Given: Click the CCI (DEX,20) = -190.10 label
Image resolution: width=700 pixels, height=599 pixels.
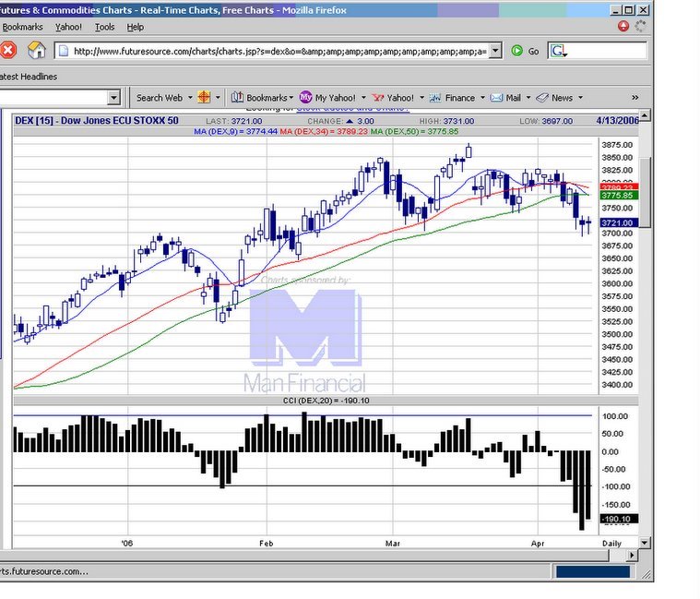Looking at the screenshot, I should [326, 401].
